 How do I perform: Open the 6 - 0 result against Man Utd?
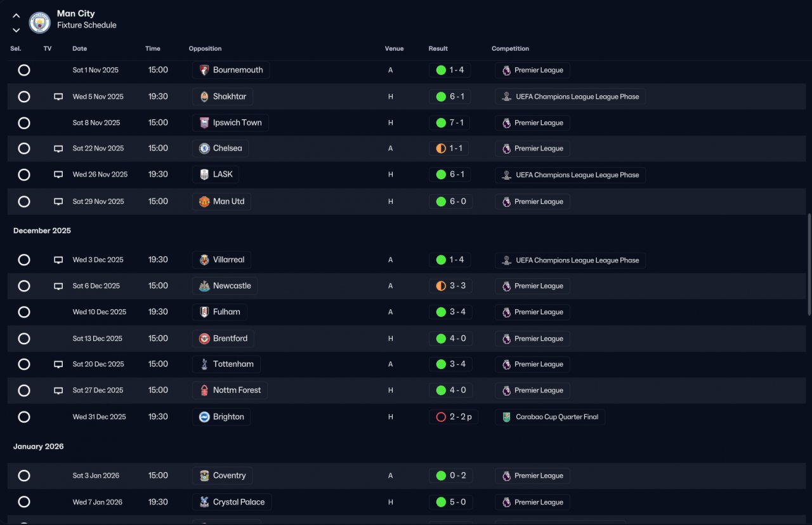(x=450, y=201)
